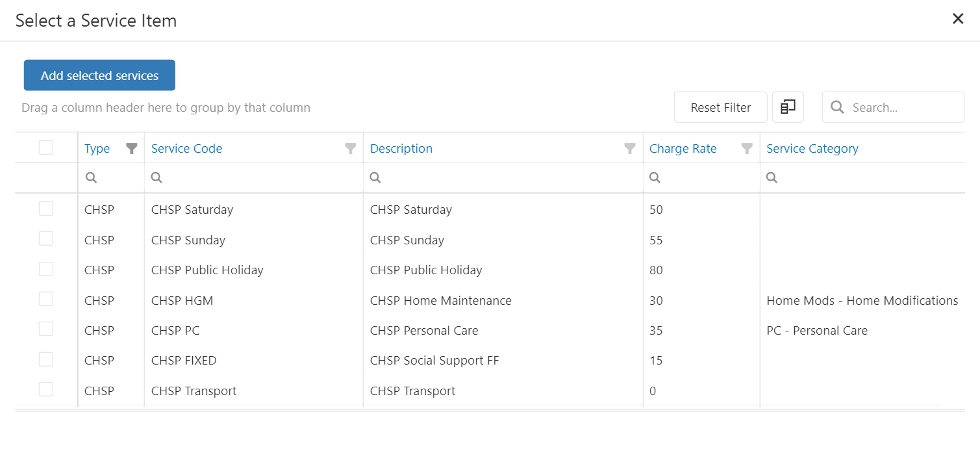This screenshot has height=464, width=980.
Task: Click the Type filter row search icon
Action: 92,177
